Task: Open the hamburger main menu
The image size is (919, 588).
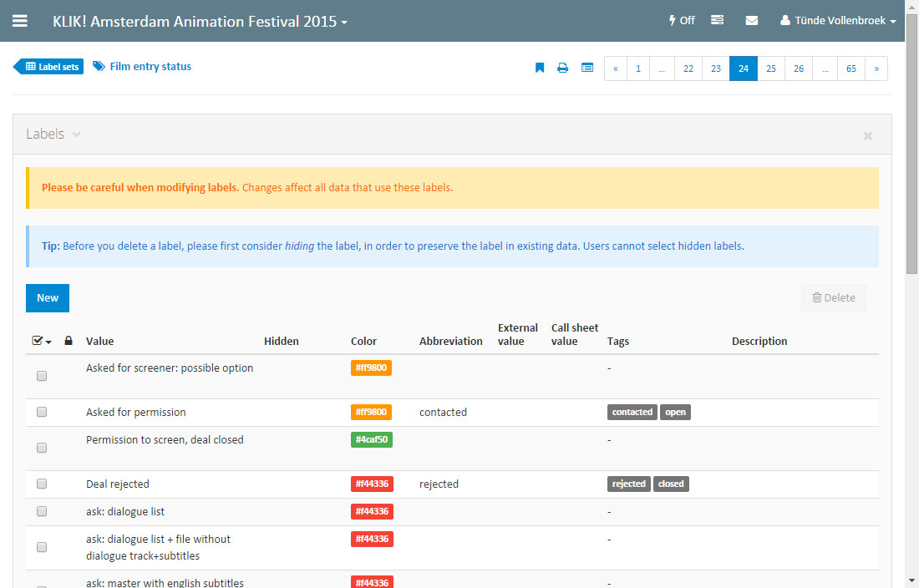Action: 20,21
